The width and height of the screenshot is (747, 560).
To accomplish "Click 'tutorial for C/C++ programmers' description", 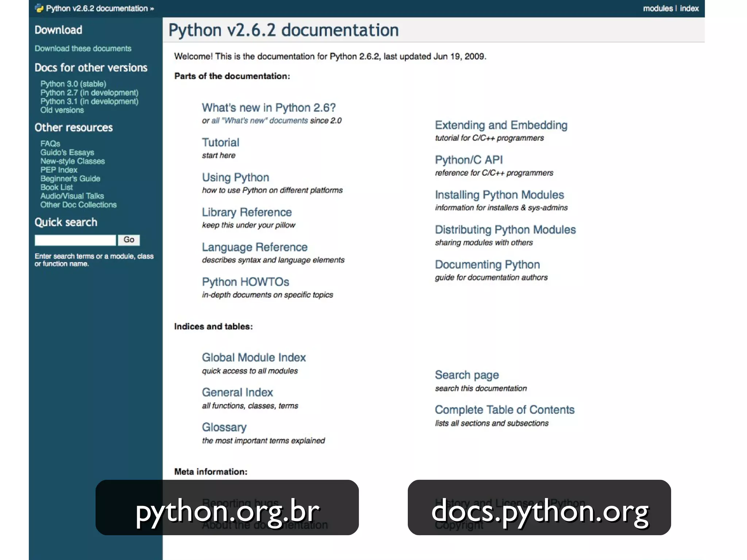I will (x=489, y=138).
